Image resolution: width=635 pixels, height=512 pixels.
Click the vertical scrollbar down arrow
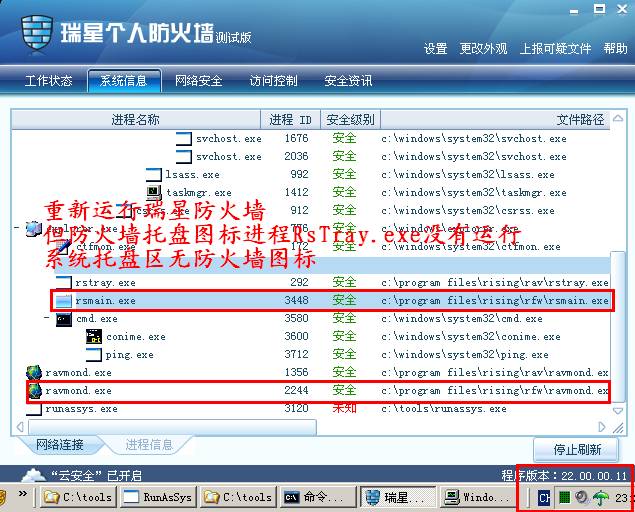pos(618,411)
